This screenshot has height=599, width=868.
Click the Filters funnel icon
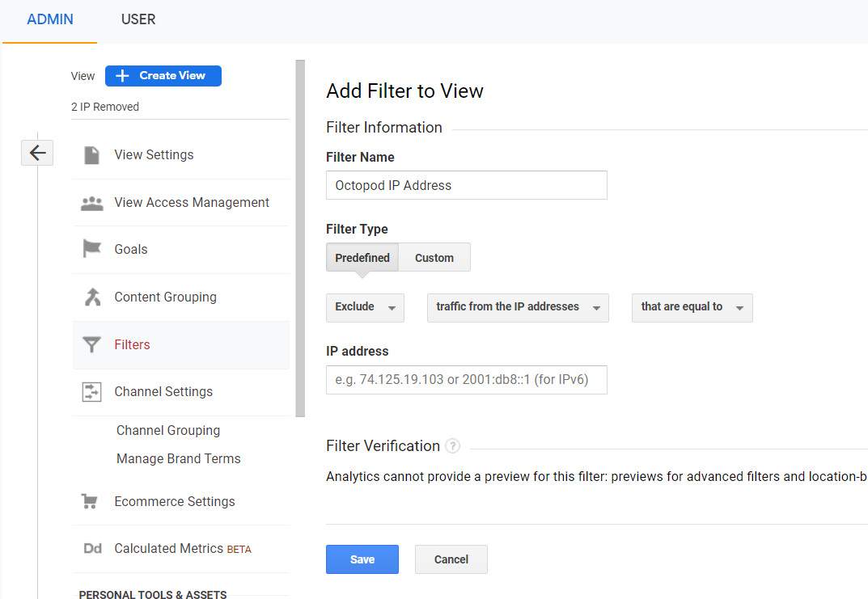coord(92,344)
